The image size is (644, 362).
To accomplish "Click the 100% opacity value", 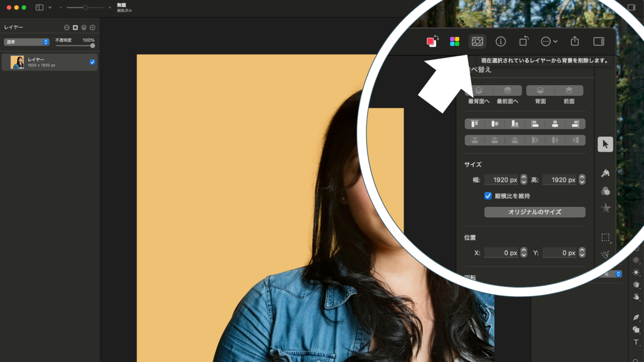I will pyautogui.click(x=89, y=40).
